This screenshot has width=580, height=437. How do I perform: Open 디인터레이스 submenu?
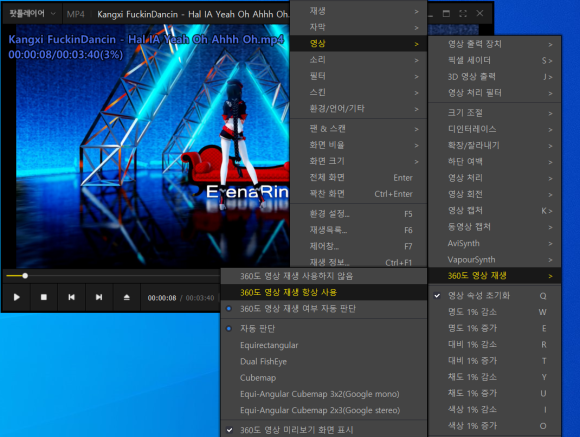point(495,129)
